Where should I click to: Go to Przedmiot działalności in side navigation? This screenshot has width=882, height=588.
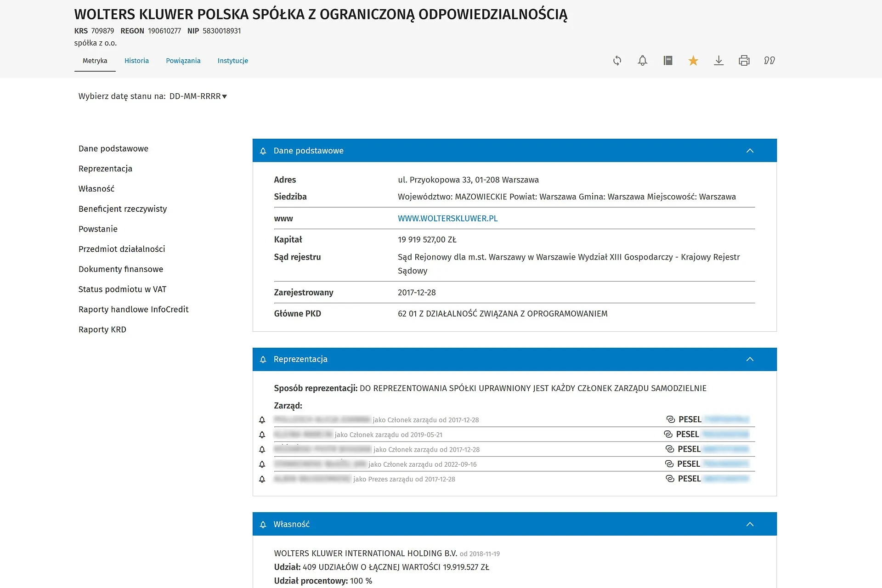122,249
